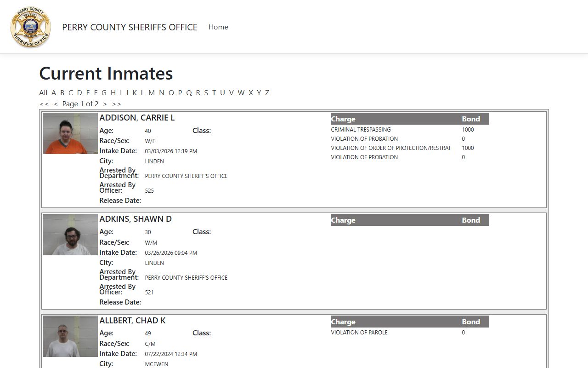Screen dimensions: 588x368
Task: Jump to last page with >> arrows
Action: pyautogui.click(x=117, y=104)
